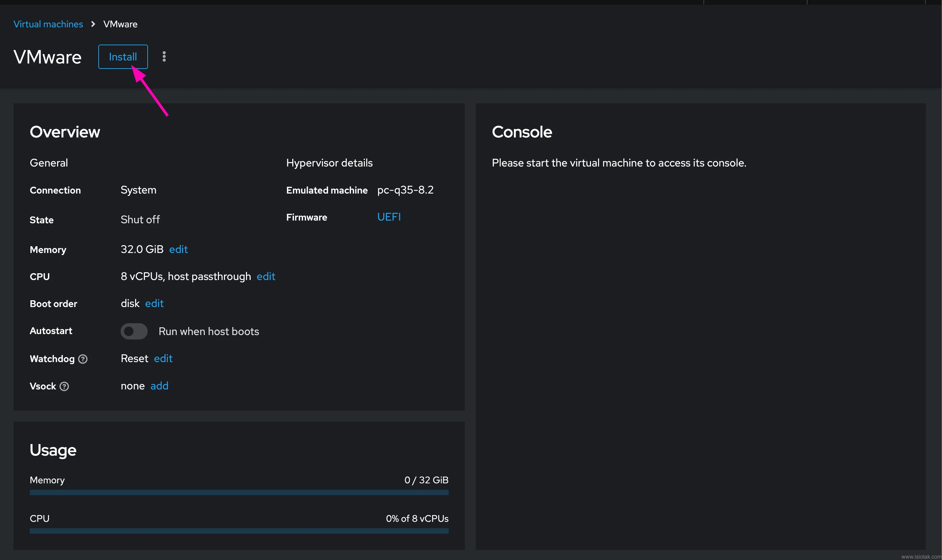Open the UEFI firmware link

[389, 217]
